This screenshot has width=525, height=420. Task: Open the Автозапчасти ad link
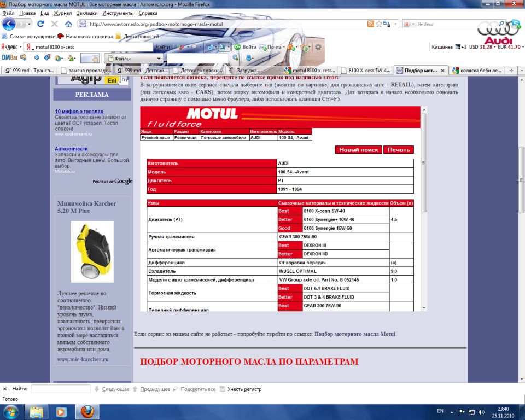pyautogui.click(x=71, y=149)
